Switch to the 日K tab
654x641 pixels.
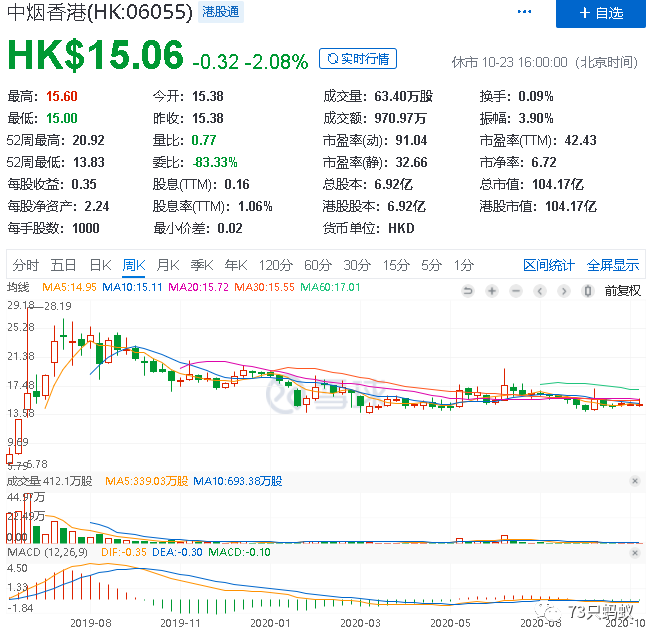coord(100,265)
